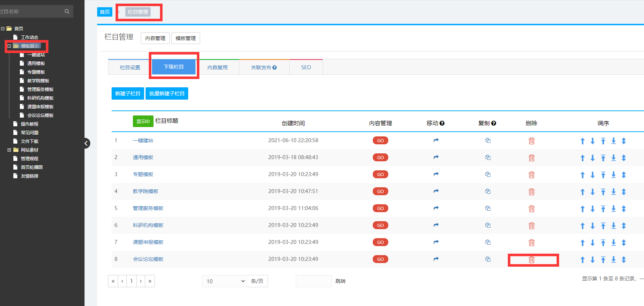Delete the 一键建站 column via trash icon

[x=532, y=141]
